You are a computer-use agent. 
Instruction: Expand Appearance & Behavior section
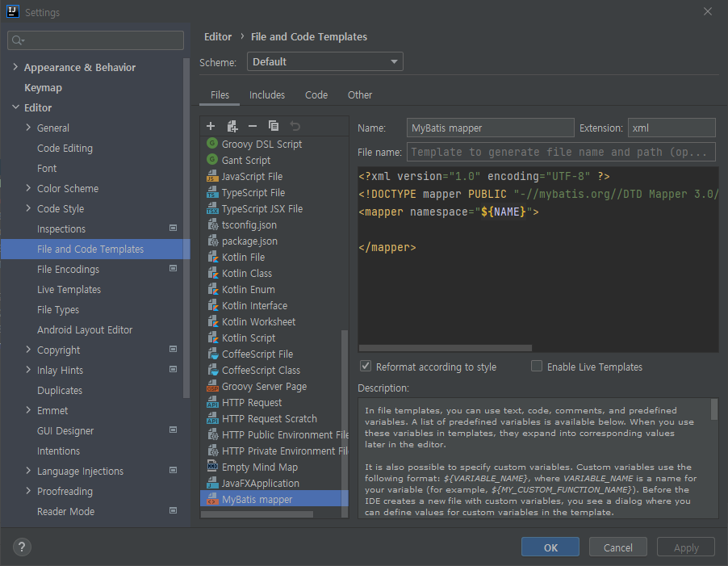pos(15,67)
